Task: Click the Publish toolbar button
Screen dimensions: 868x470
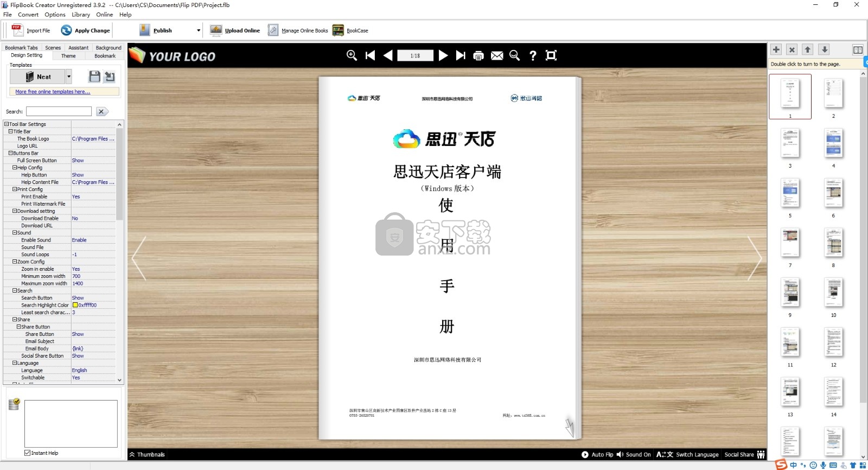Action: click(x=156, y=30)
